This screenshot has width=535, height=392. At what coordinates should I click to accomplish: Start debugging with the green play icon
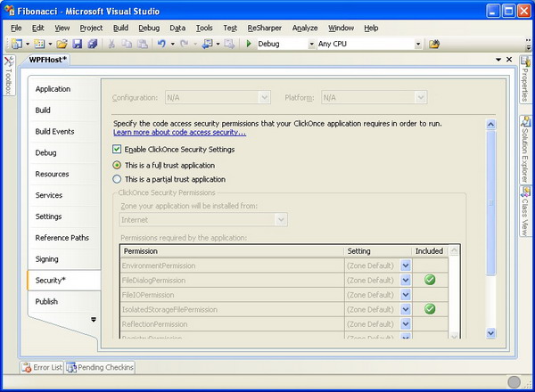249,44
